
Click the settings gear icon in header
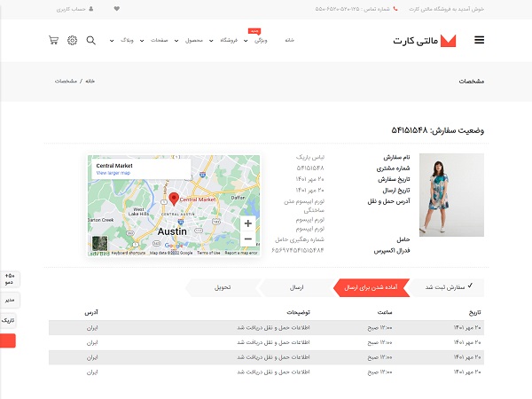pos(72,41)
